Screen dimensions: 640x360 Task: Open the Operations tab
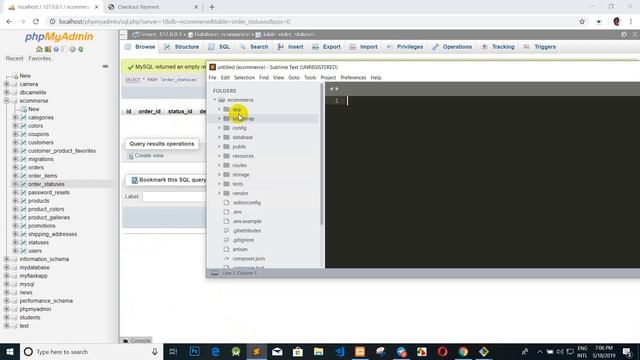(x=452, y=47)
